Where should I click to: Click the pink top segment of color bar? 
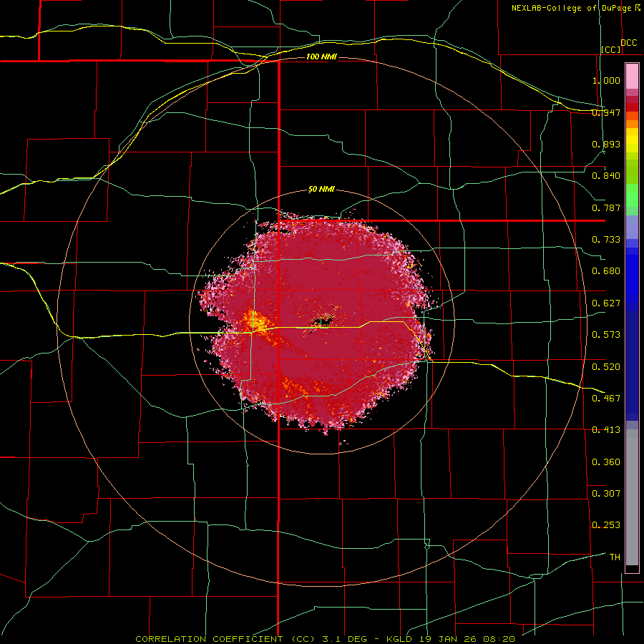pyautogui.click(x=632, y=76)
